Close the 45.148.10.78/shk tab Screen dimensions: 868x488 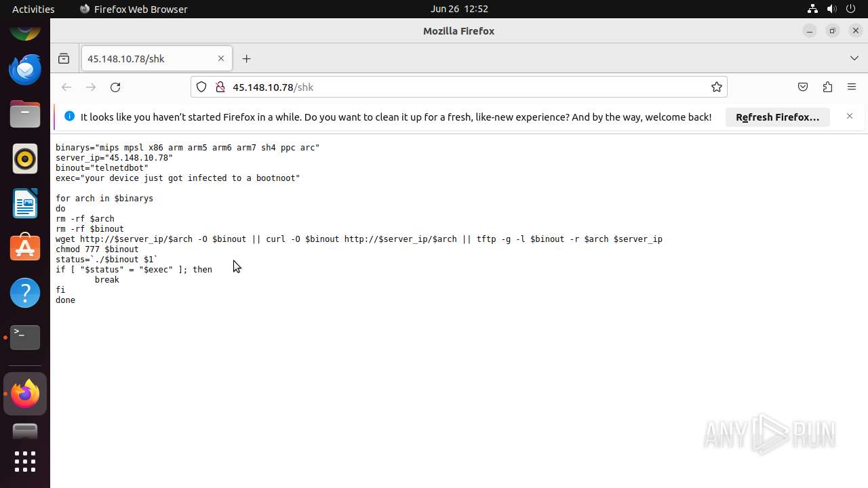pyautogui.click(x=221, y=59)
